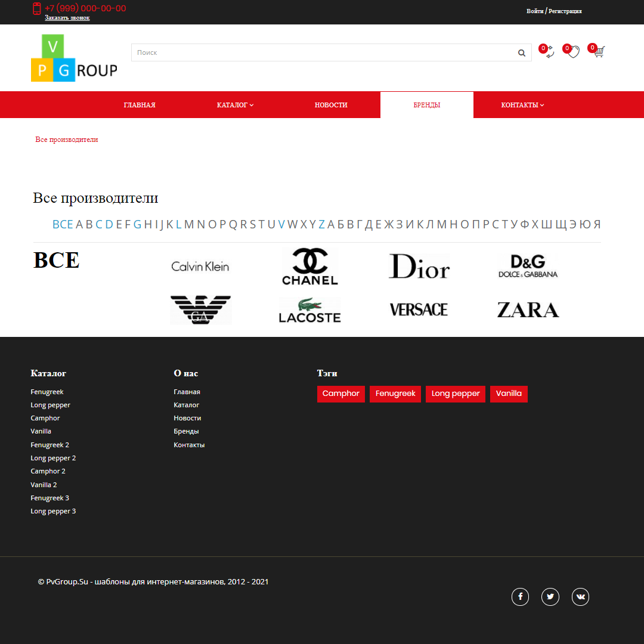This screenshot has width=644, height=644.
Task: Select letter C in the brand alphabet filter
Action: [99, 224]
